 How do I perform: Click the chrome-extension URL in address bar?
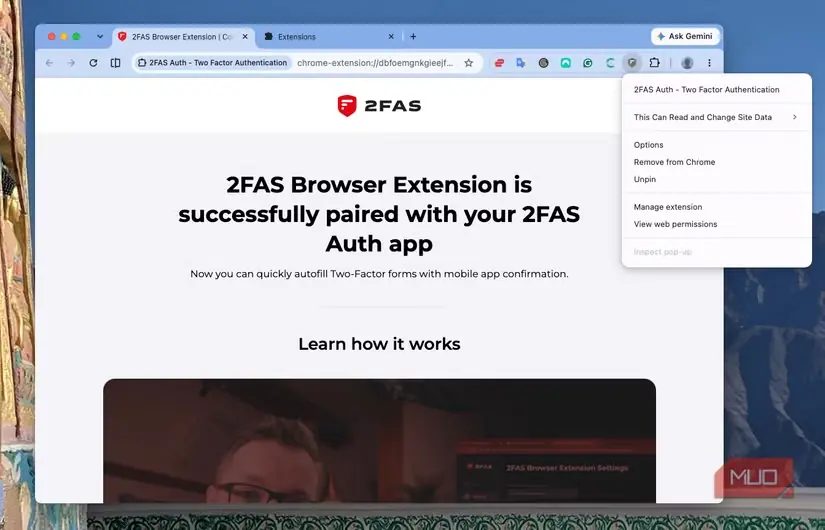(x=375, y=63)
